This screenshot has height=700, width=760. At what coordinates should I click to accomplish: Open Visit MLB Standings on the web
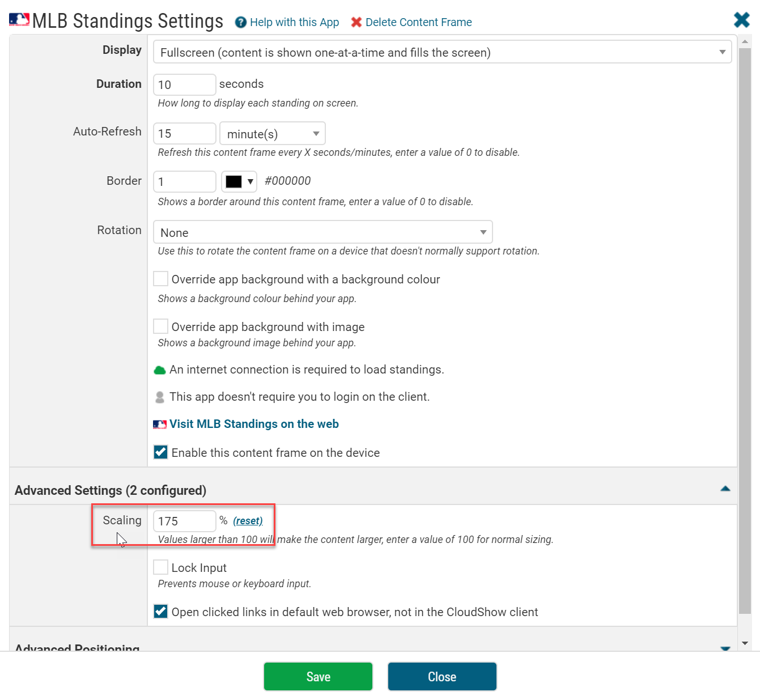(254, 424)
